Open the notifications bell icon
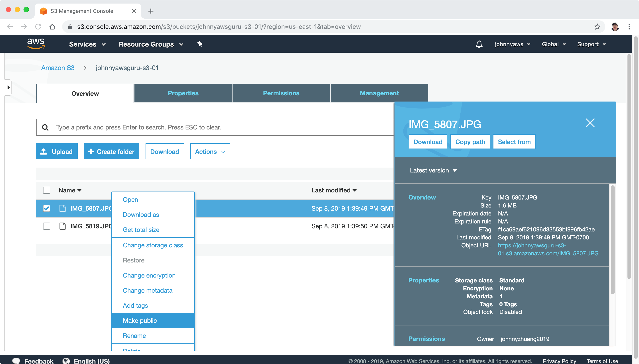Screen dimensions: 639x364 479,44
